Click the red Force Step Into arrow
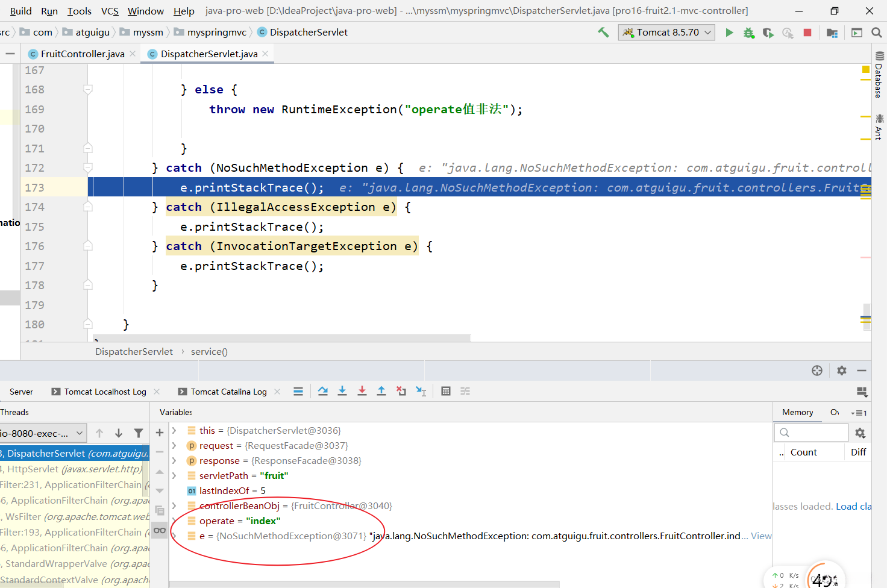This screenshot has width=887, height=588. point(362,391)
